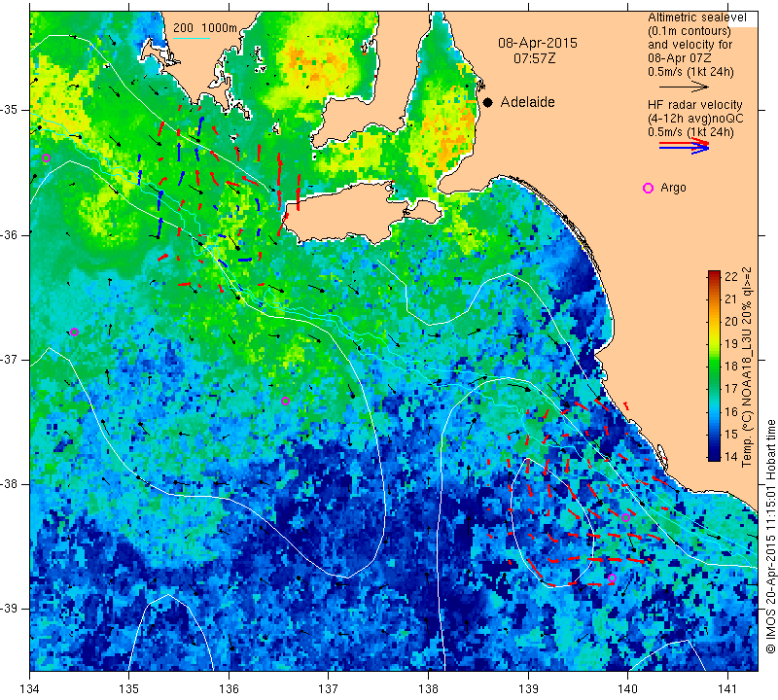Select the longitude axis label 141
The width and height of the screenshot is (778, 700).
[727, 689]
